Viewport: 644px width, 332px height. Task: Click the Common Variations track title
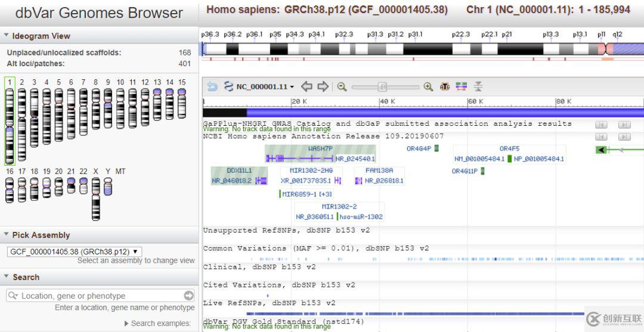click(316, 249)
